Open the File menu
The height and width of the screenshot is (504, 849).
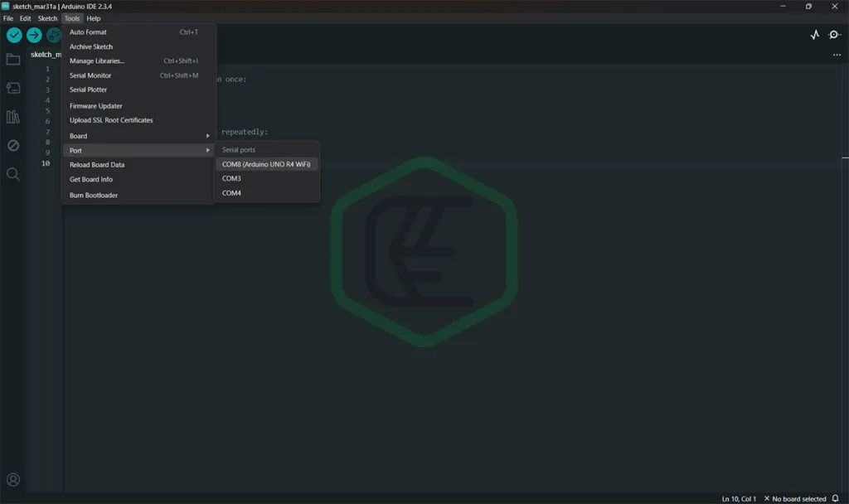(x=8, y=18)
